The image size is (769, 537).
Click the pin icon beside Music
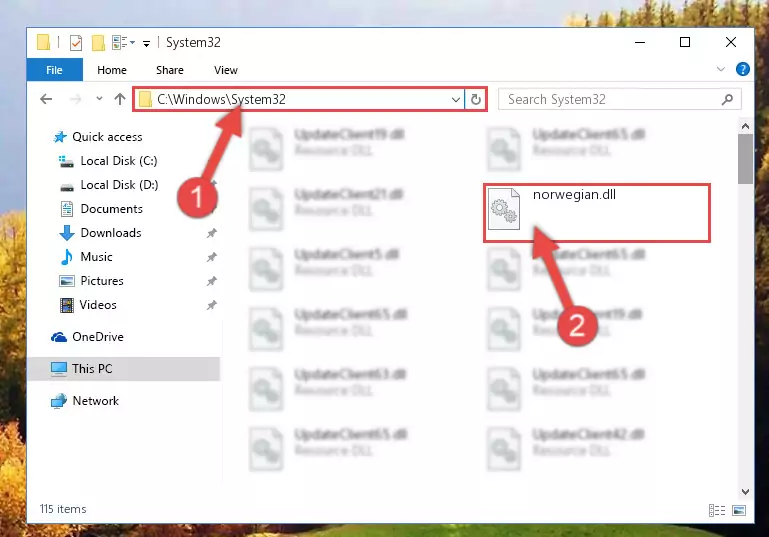[212, 257]
